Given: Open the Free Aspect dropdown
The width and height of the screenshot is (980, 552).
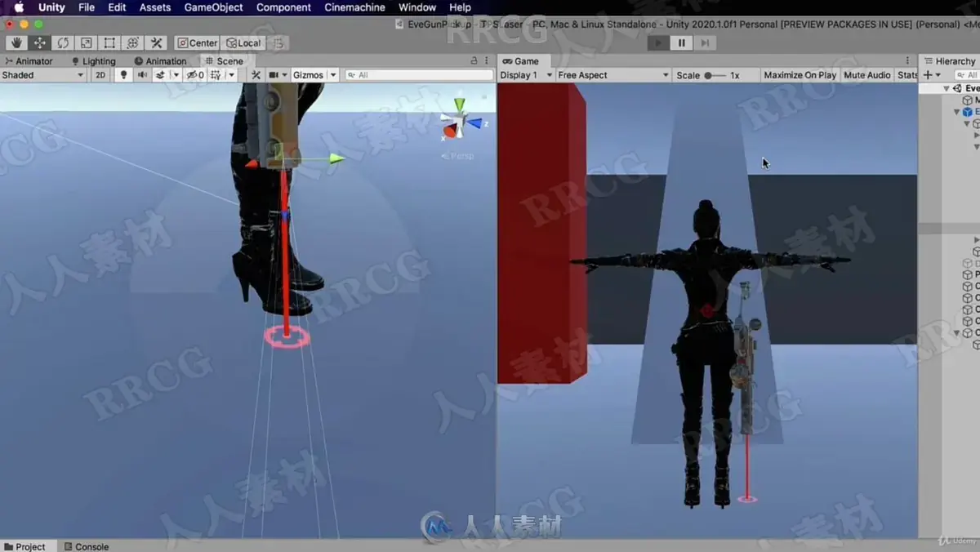Looking at the screenshot, I should tap(613, 74).
